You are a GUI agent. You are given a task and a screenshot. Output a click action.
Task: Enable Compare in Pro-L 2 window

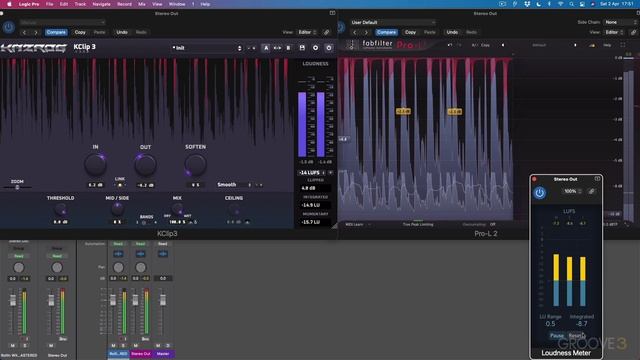point(386,32)
